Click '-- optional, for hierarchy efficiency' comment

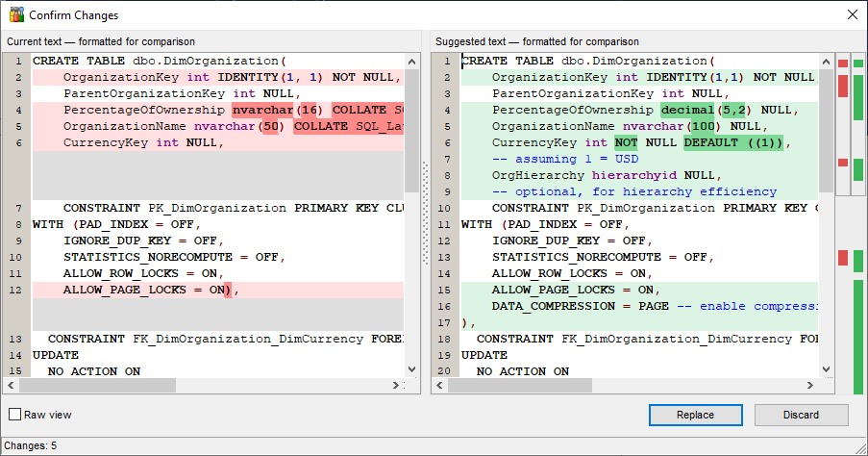(x=634, y=191)
